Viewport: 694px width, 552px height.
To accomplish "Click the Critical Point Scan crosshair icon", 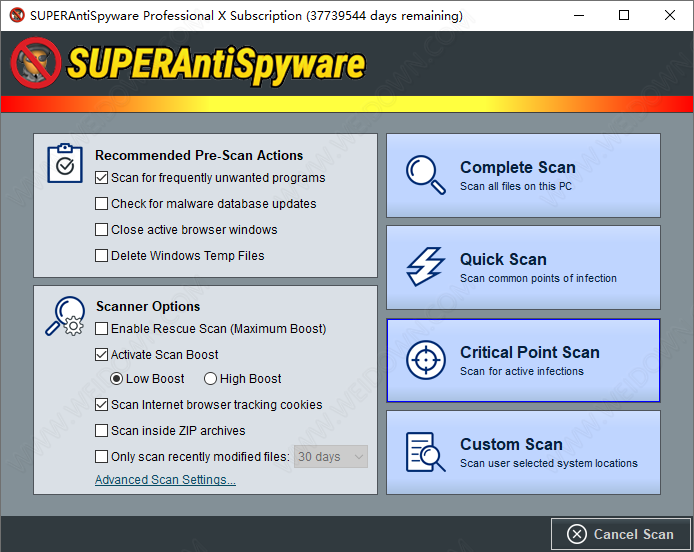I will click(x=426, y=360).
